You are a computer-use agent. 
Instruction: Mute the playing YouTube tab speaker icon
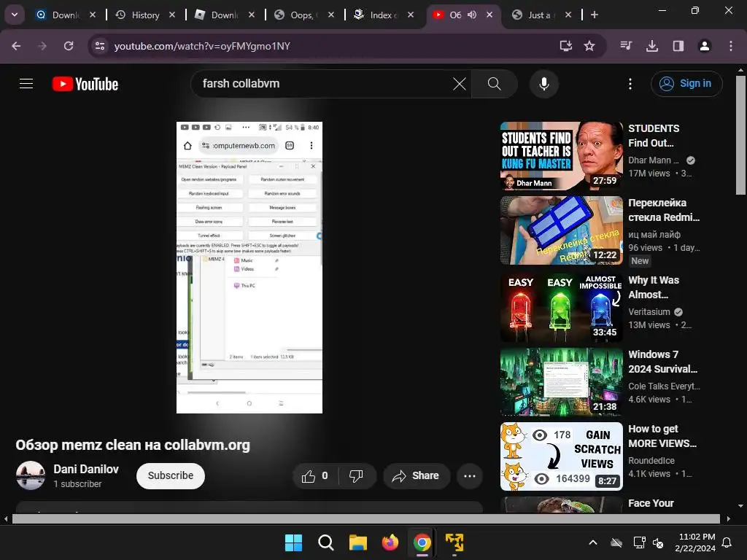(472, 15)
